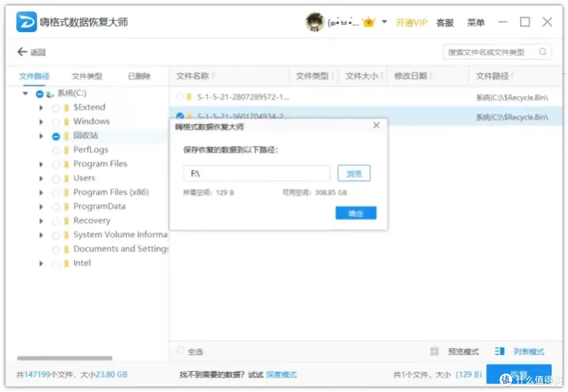
Task: Select the $Extend folder icon
Action: point(66,107)
